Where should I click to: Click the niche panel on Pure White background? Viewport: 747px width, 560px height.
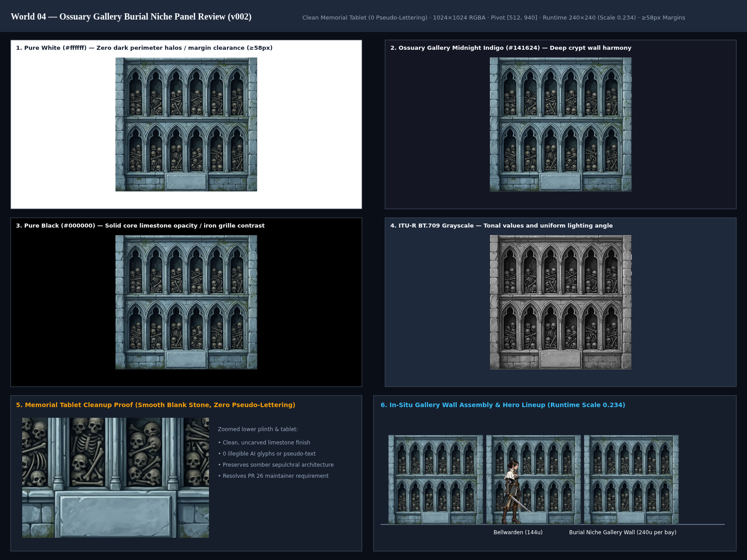[186, 124]
